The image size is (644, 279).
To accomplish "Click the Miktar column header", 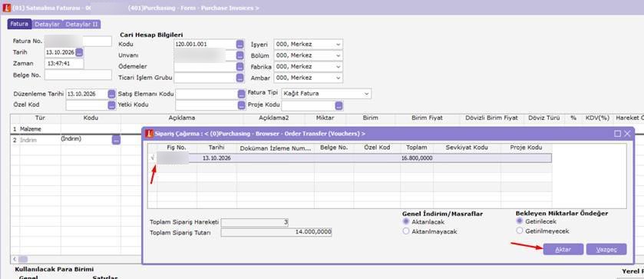I will [325, 118].
